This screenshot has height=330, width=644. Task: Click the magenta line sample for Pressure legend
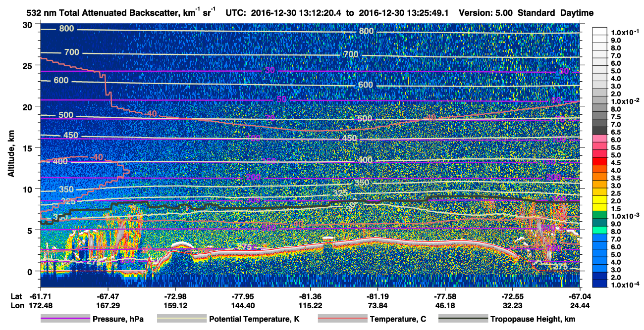click(x=64, y=319)
